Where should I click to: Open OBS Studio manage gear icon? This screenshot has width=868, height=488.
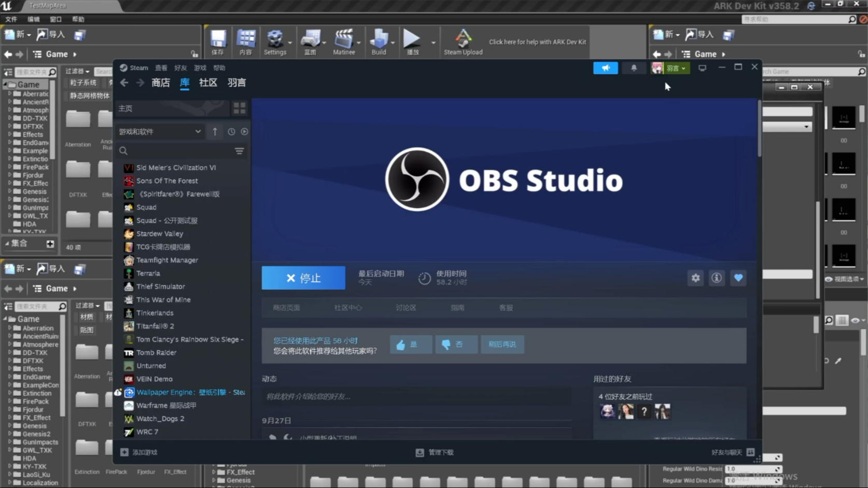point(695,278)
